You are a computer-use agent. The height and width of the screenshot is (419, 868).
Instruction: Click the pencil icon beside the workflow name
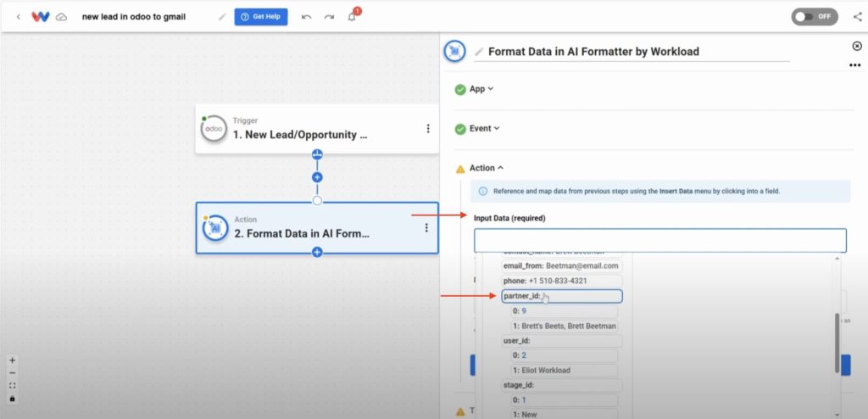pos(222,17)
